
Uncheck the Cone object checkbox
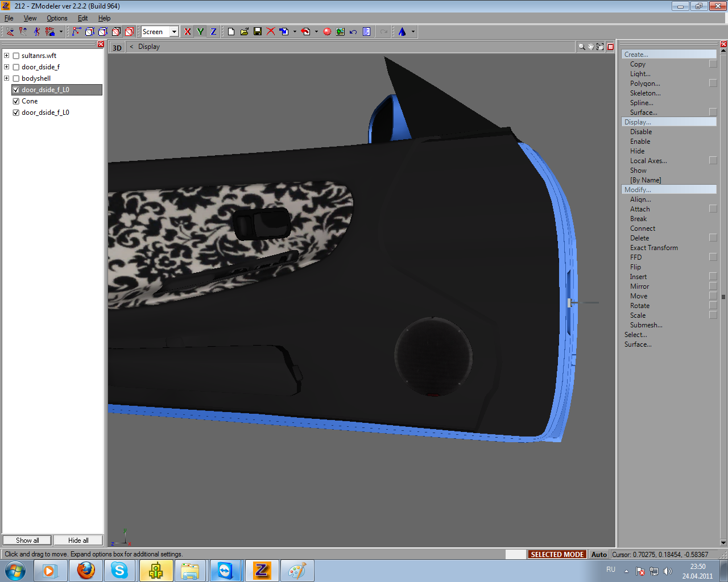click(x=16, y=101)
